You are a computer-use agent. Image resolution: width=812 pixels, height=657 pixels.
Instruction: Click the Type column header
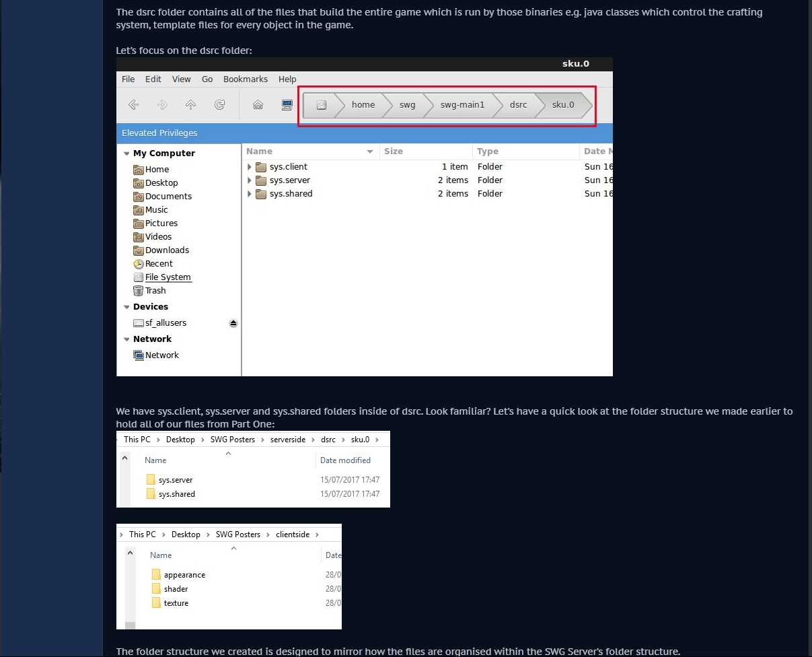click(525, 151)
